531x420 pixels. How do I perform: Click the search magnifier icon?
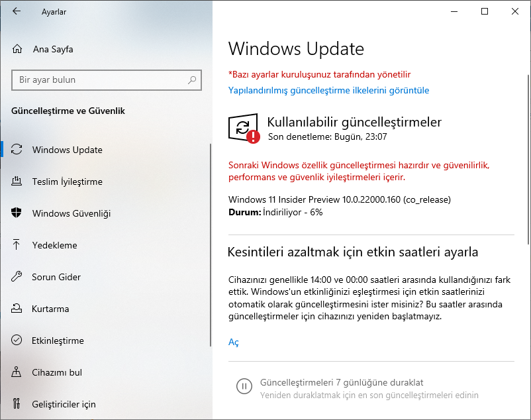coord(192,80)
